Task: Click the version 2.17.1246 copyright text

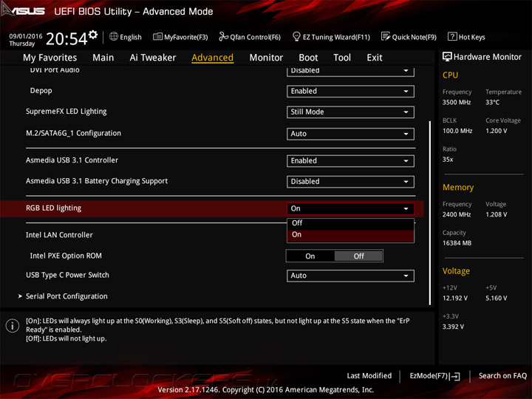Action: [266, 390]
